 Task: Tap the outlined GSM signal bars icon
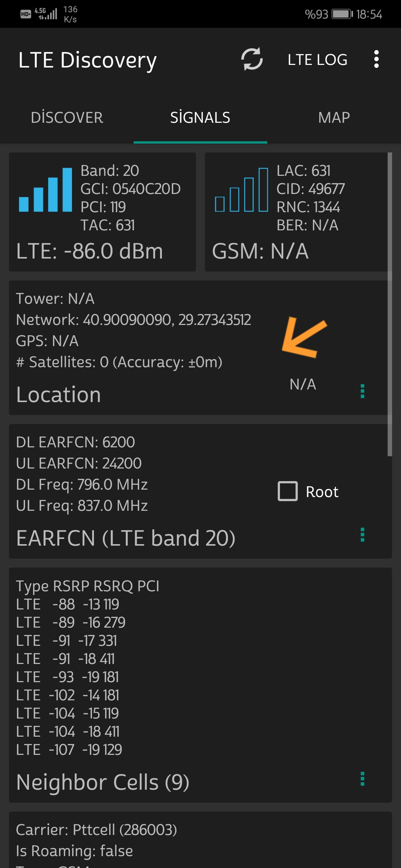[241, 190]
